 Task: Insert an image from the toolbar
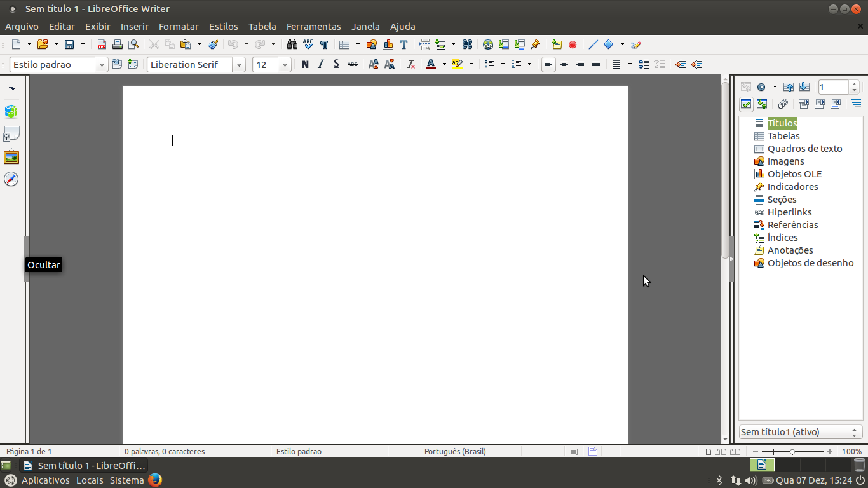tap(372, 44)
